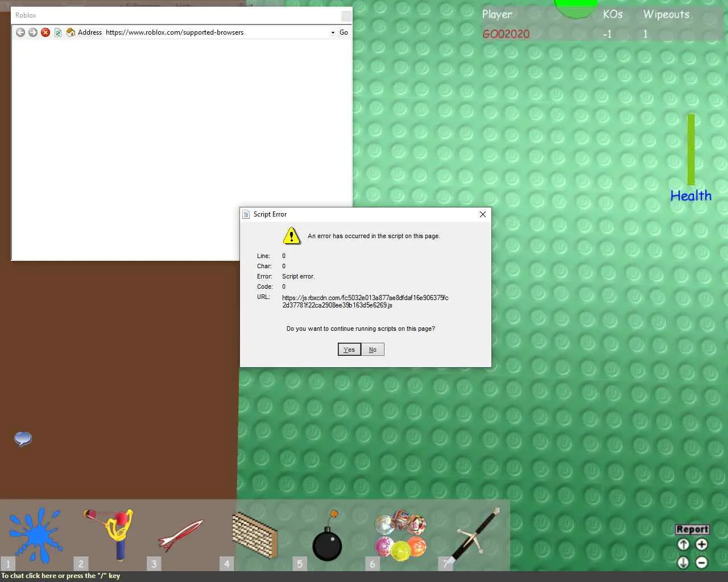This screenshot has height=582, width=728.
Task: Click the camera zoom in plus icon
Action: point(702,544)
